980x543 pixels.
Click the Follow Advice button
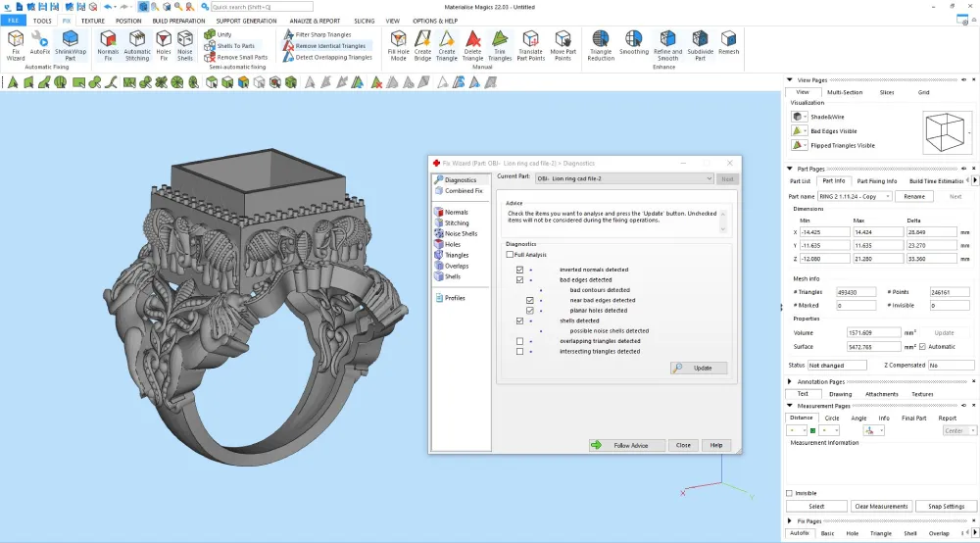(627, 446)
